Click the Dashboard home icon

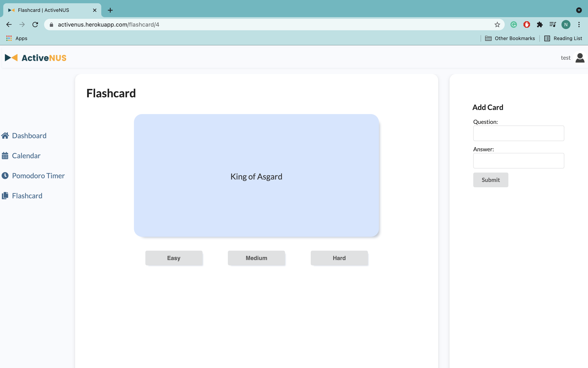coord(5,136)
